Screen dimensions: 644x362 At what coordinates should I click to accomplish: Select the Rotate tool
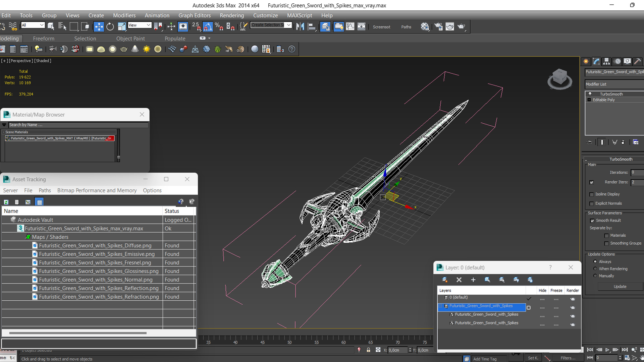click(110, 26)
